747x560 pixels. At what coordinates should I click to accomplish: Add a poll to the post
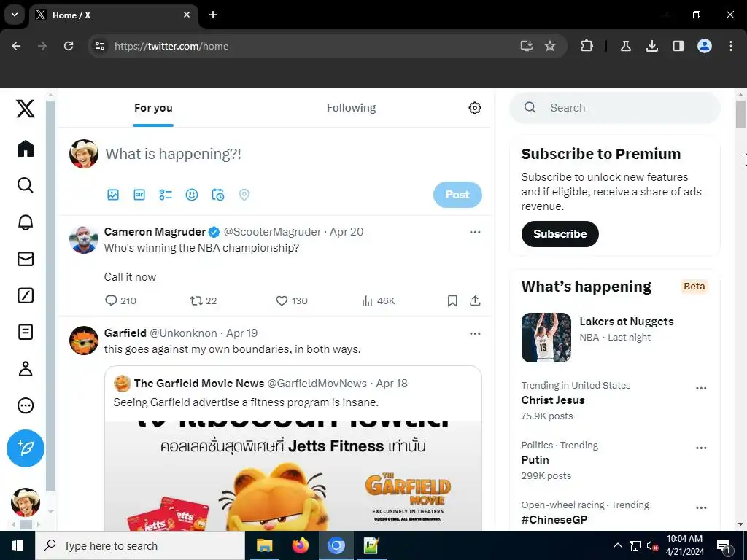(166, 195)
